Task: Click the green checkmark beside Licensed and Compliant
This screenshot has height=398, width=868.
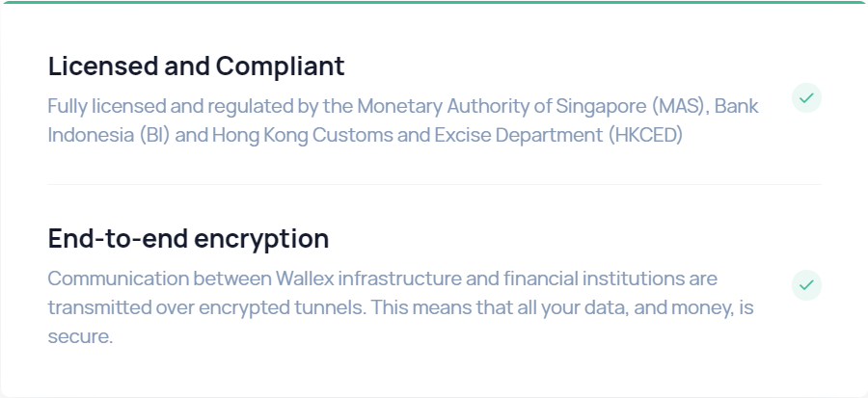Action: (x=806, y=97)
